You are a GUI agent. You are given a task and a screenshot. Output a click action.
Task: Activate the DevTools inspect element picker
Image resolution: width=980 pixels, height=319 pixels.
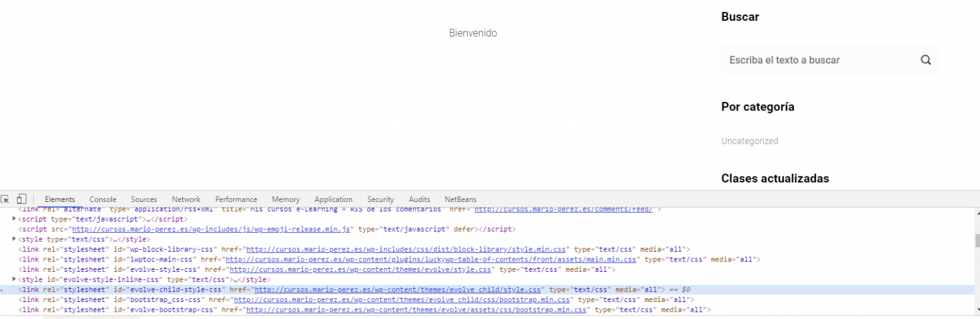click(x=5, y=199)
